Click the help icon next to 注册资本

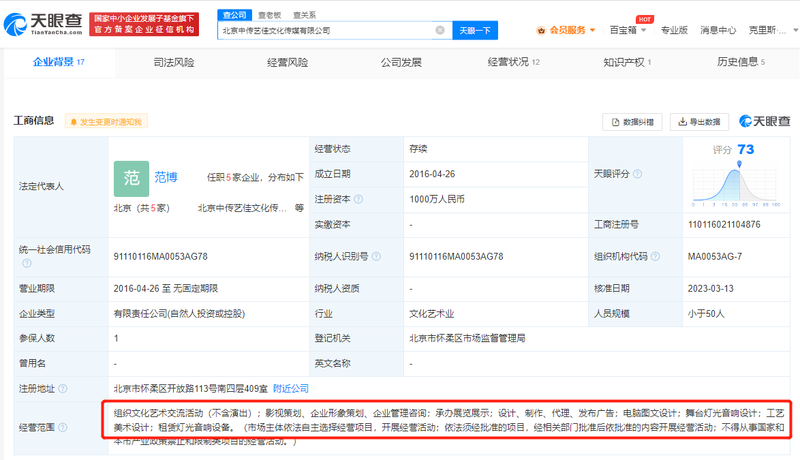tap(360, 199)
